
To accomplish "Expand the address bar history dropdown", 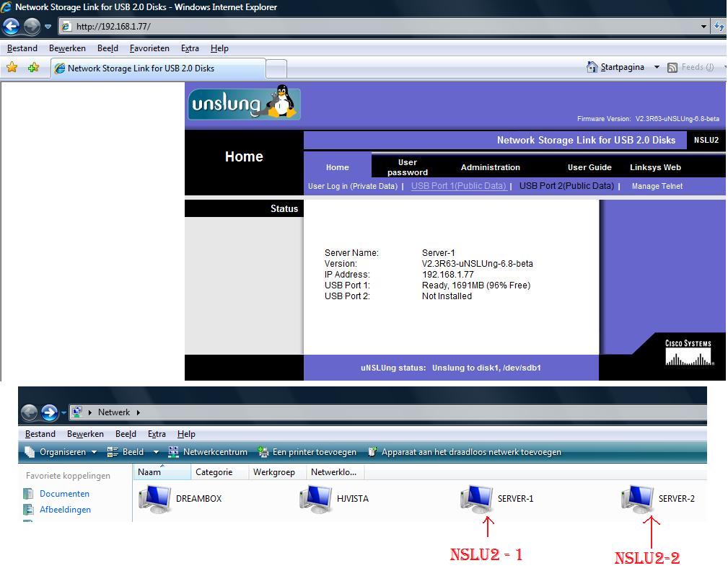I will coord(704,27).
